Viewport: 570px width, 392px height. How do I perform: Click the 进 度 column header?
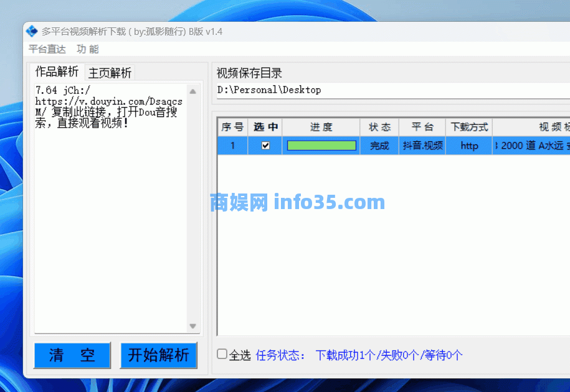320,126
